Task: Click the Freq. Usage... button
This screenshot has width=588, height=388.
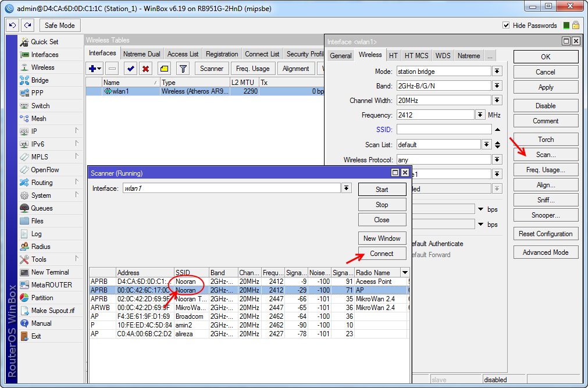Action: [546, 170]
